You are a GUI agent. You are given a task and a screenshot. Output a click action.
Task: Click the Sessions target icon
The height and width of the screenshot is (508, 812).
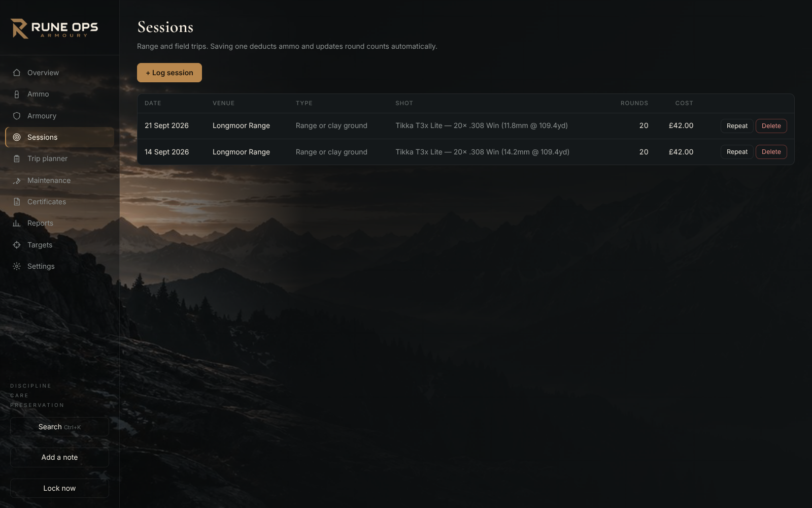coord(17,137)
